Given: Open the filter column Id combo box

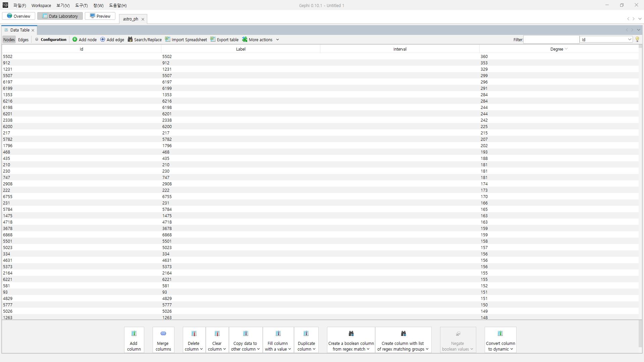Looking at the screenshot, I should point(606,40).
